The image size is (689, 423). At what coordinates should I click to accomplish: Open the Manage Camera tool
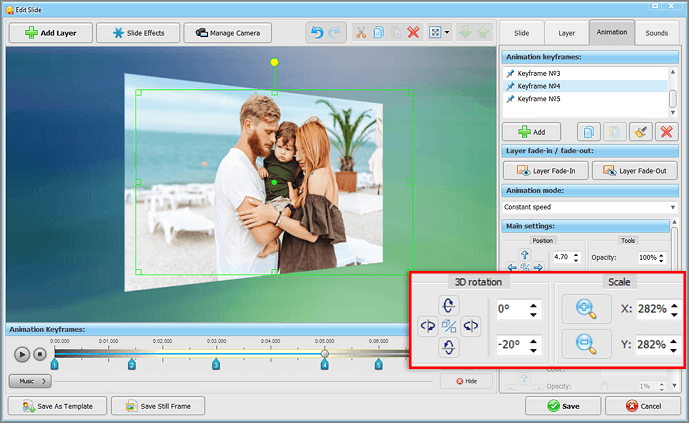click(228, 33)
